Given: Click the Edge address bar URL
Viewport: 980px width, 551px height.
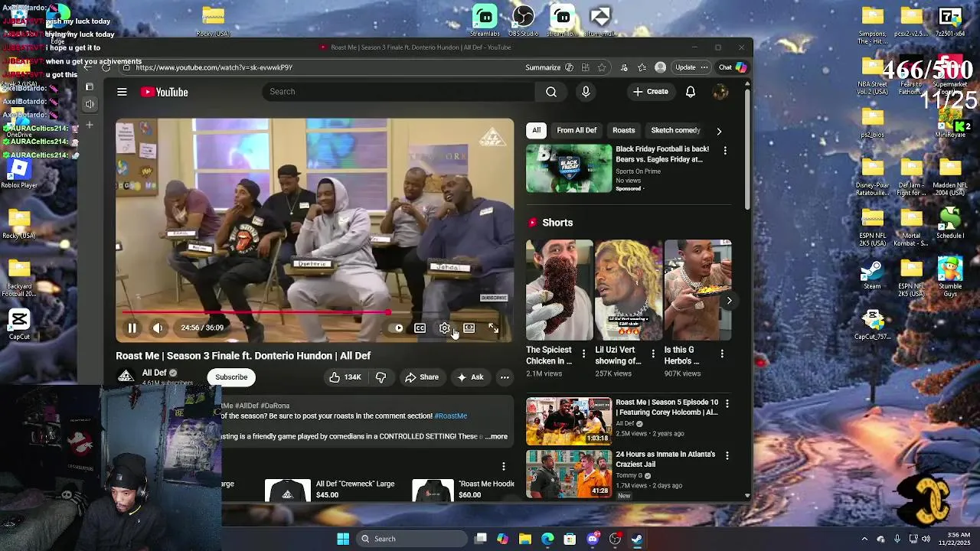Looking at the screenshot, I should [214, 67].
